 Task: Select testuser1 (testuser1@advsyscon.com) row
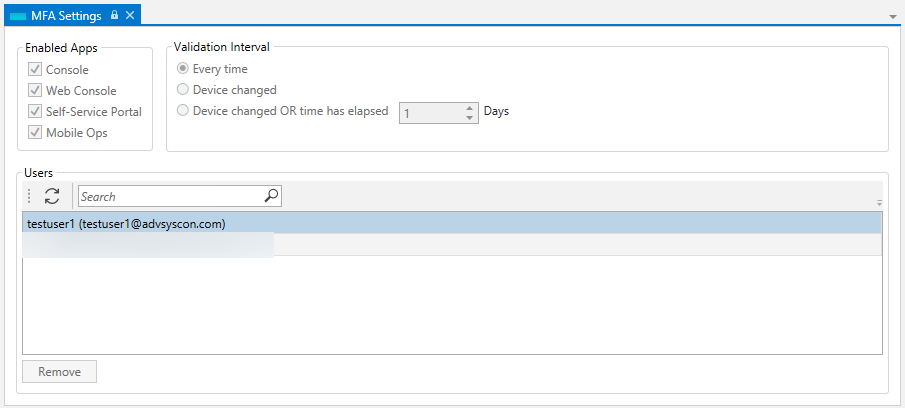click(x=451, y=223)
